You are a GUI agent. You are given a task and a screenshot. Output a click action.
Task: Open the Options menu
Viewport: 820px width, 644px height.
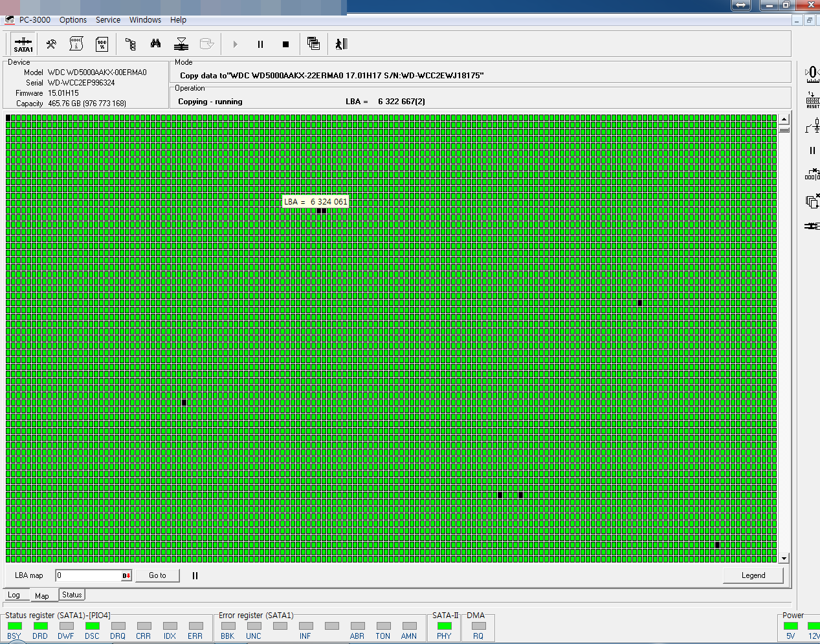tap(73, 20)
